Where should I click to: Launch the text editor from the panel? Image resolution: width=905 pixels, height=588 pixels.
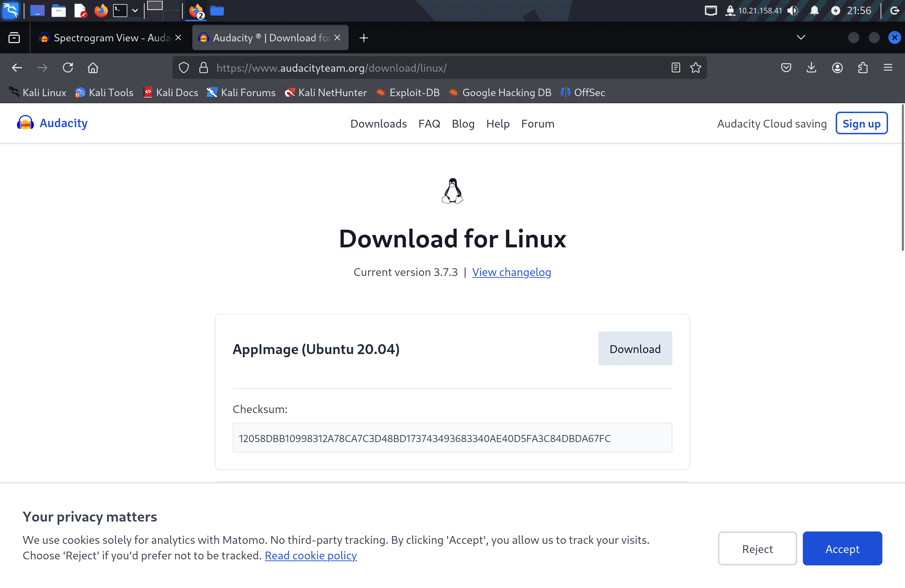point(80,11)
